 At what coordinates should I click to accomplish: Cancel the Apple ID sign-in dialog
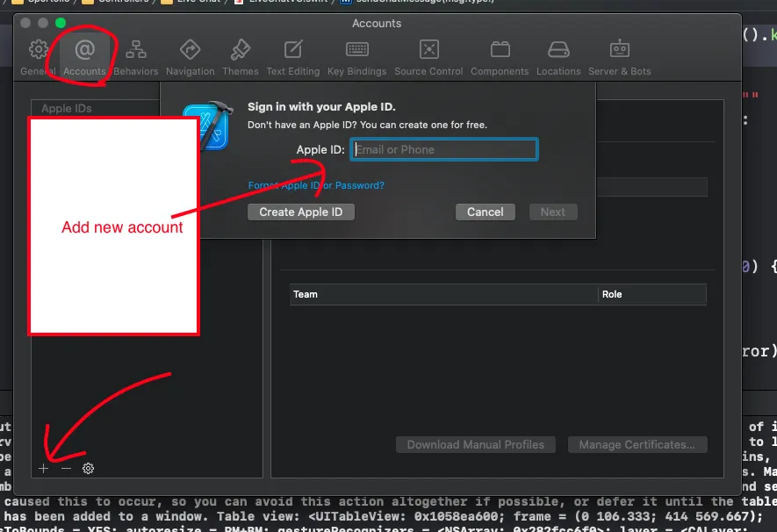click(486, 212)
